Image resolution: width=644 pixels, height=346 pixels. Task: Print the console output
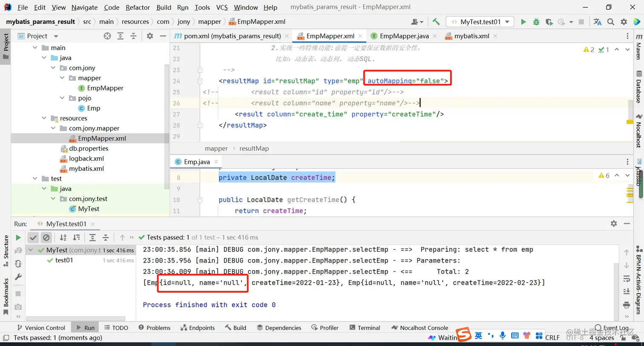(x=627, y=305)
